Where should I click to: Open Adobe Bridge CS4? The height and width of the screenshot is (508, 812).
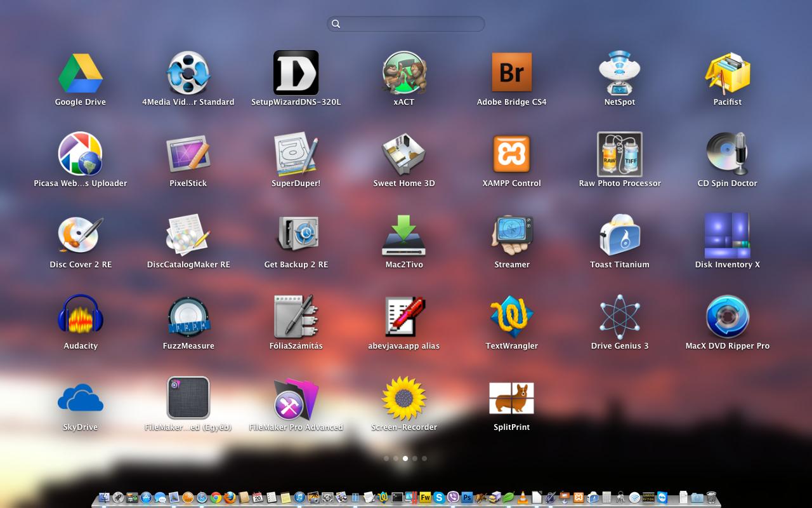coord(512,72)
